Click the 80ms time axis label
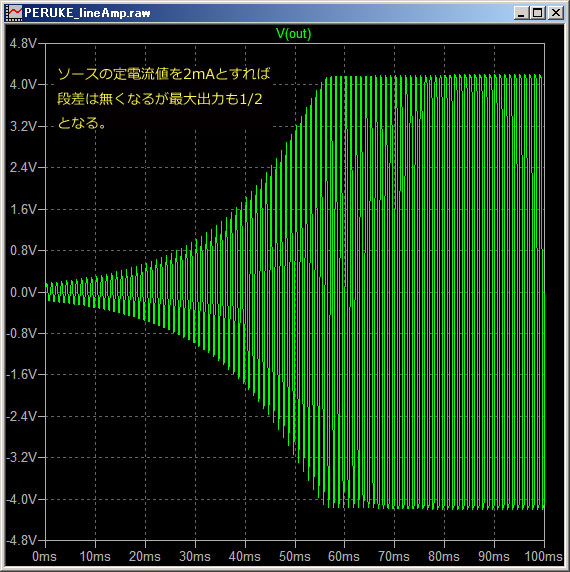Screen dimensions: 570x572 click(444, 557)
